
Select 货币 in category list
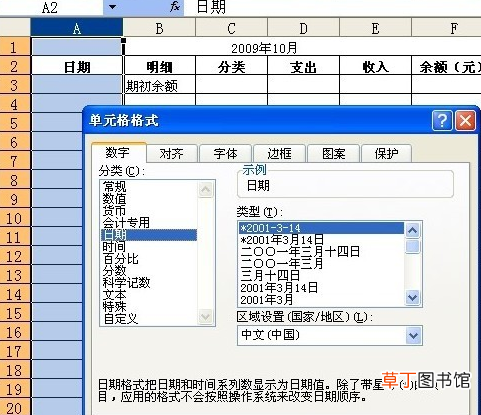coord(149,211)
